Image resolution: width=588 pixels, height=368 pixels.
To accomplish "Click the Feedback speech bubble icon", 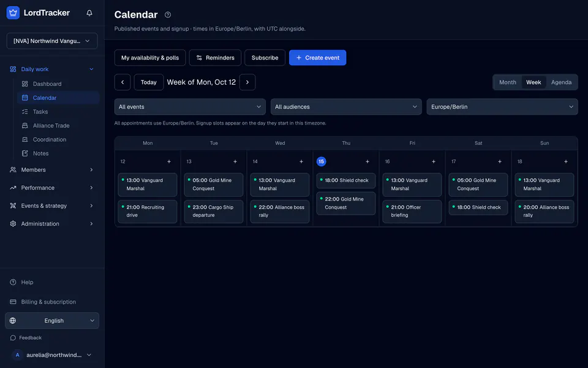I will coord(13,337).
